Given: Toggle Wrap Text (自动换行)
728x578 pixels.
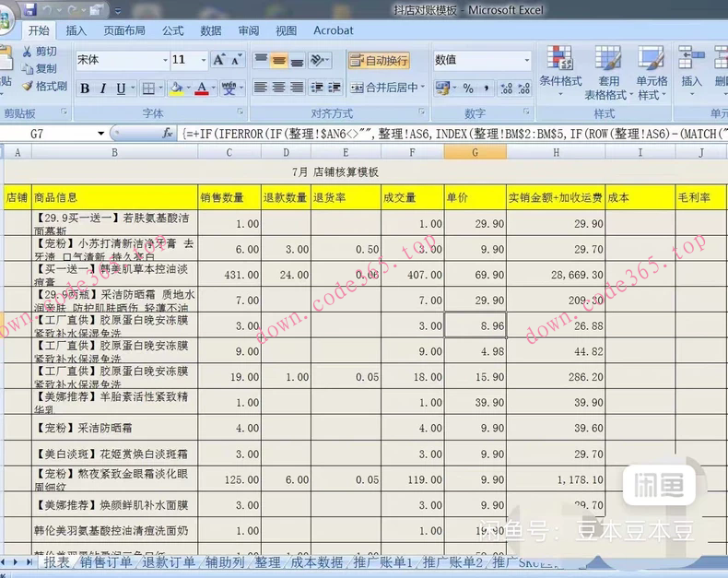Looking at the screenshot, I should click(379, 61).
